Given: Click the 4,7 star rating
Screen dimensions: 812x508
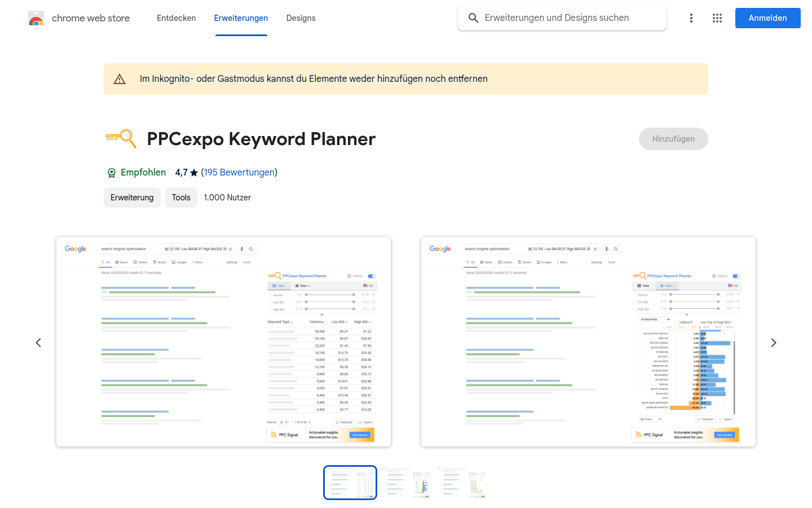Looking at the screenshot, I should (187, 172).
